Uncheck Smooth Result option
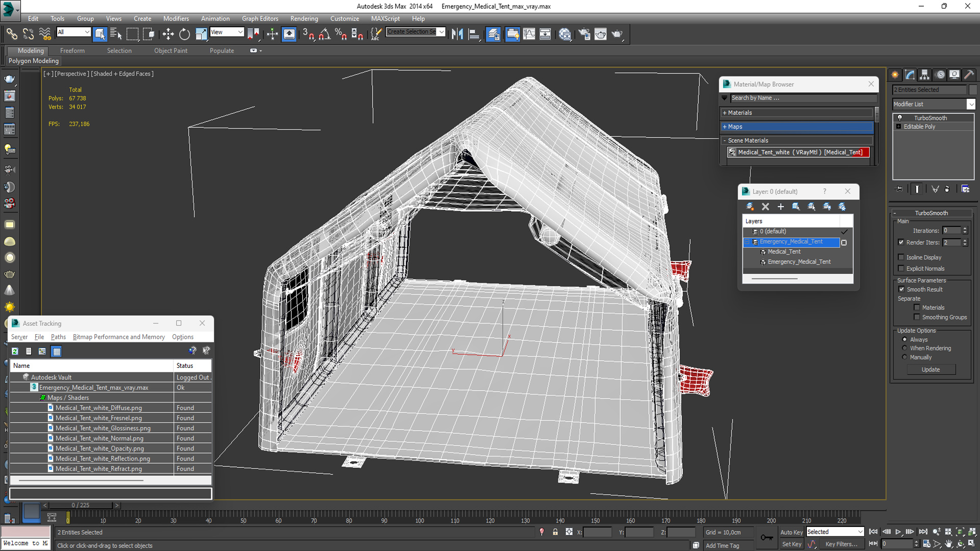The height and width of the screenshot is (551, 980). coord(901,289)
